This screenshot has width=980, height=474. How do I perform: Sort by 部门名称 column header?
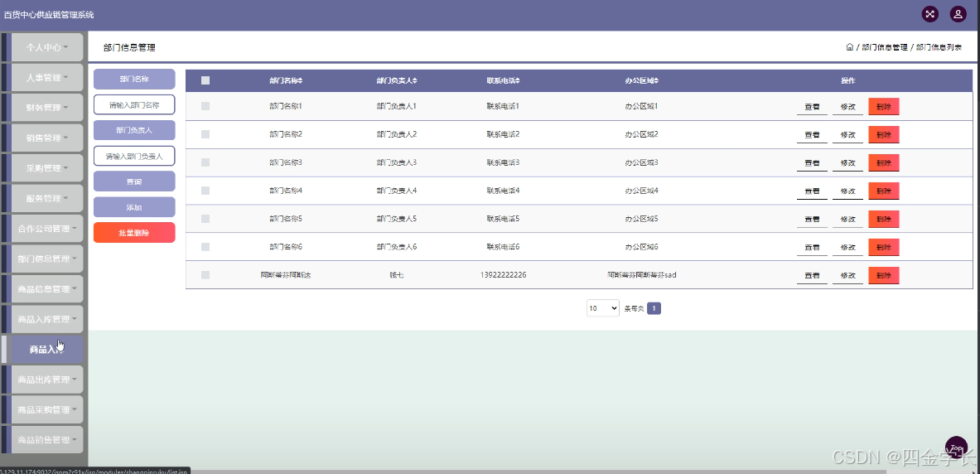(286, 80)
